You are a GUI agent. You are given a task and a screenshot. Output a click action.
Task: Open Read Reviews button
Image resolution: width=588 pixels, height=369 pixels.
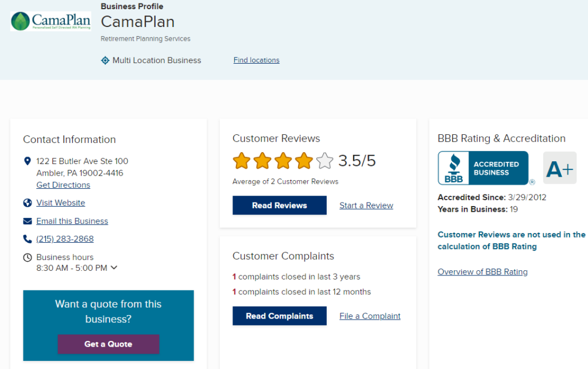(280, 205)
